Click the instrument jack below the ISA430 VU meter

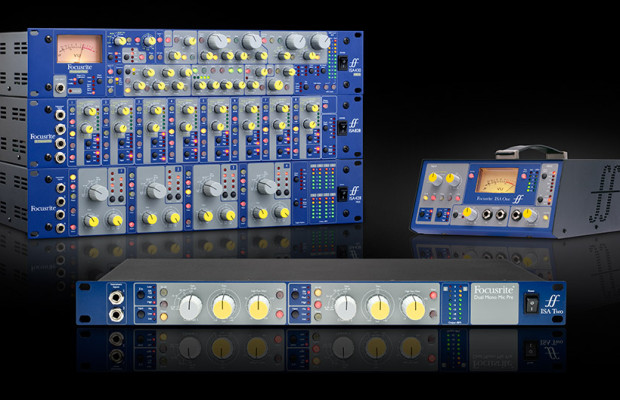click(x=60, y=88)
